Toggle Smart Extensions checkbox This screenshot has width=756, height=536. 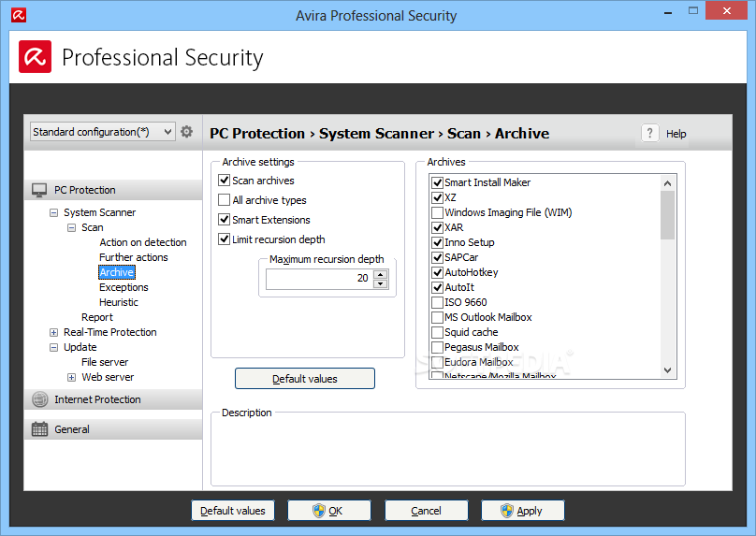click(225, 219)
